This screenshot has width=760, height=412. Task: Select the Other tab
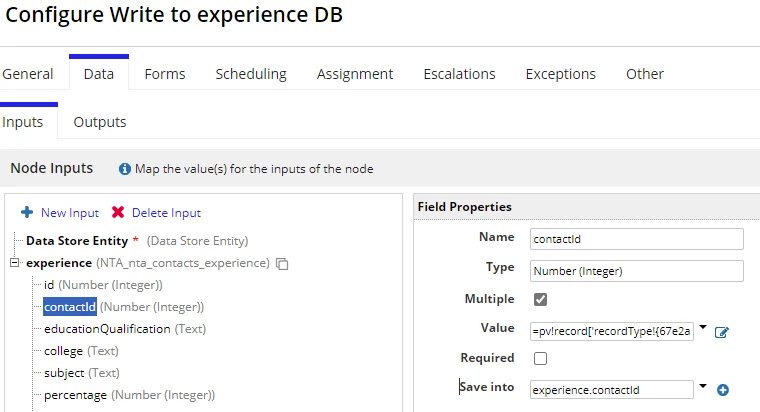click(645, 74)
